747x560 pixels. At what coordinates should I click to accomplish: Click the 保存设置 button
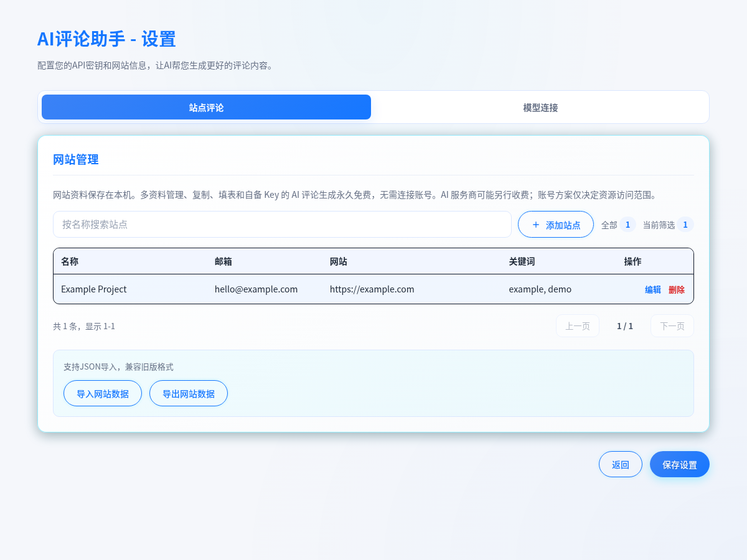(x=680, y=464)
